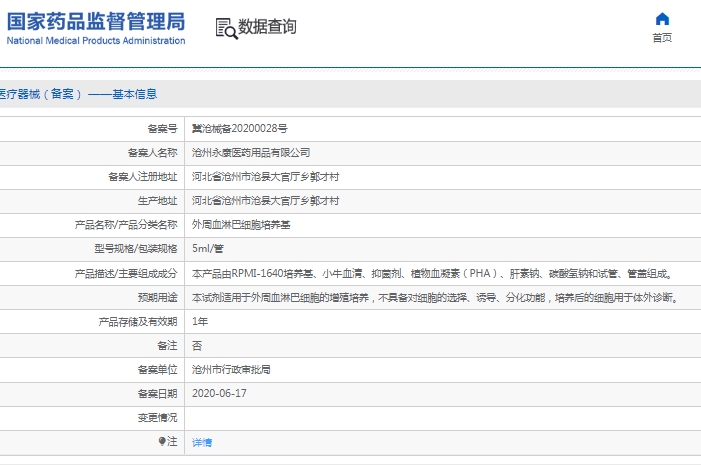Click the bullet icon beside 注
The height and width of the screenshot is (465, 701).
click(162, 441)
